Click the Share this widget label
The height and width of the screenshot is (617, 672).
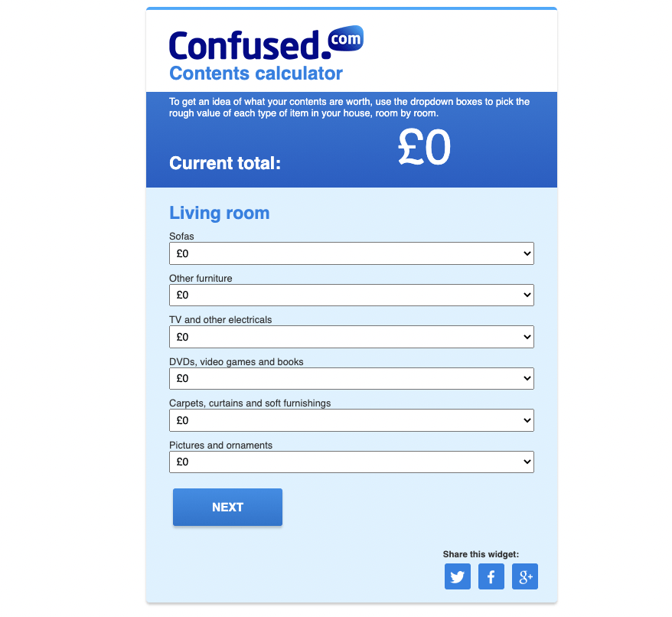point(481,554)
